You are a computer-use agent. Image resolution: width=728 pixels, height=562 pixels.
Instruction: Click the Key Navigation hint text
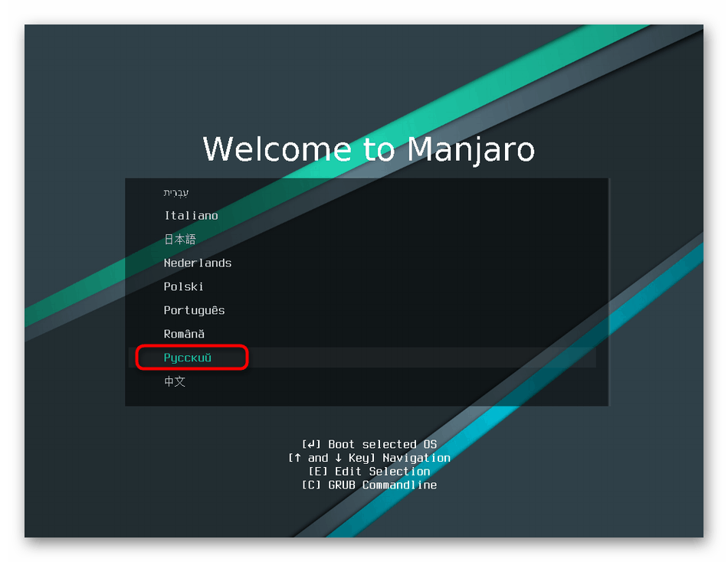click(369, 458)
